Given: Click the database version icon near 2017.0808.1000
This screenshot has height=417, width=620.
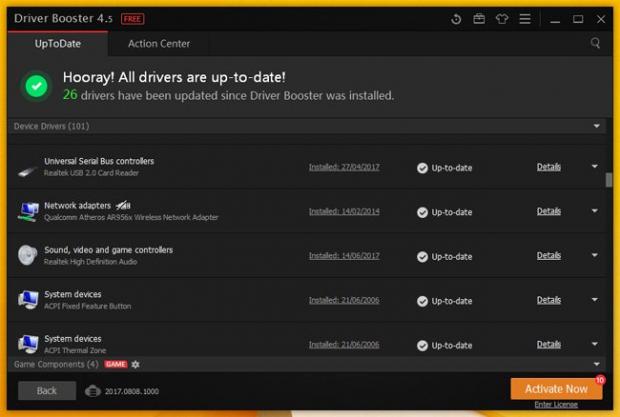Looking at the screenshot, I should tap(93, 391).
